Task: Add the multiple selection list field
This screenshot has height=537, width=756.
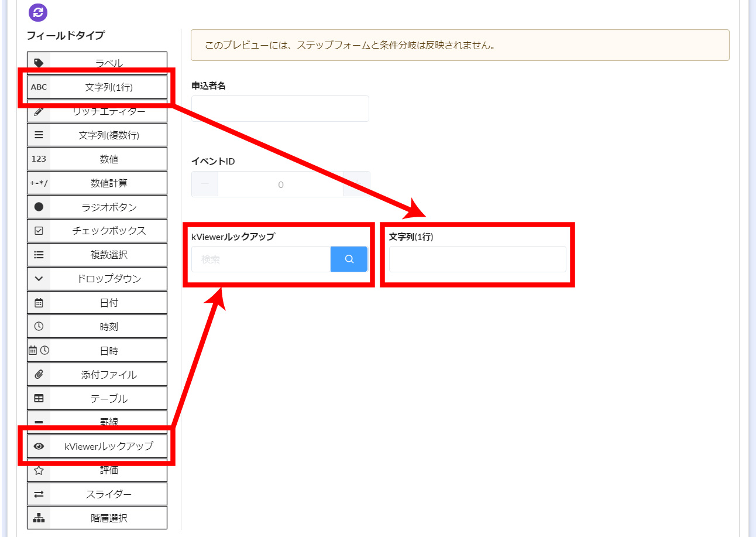Action: [97, 255]
